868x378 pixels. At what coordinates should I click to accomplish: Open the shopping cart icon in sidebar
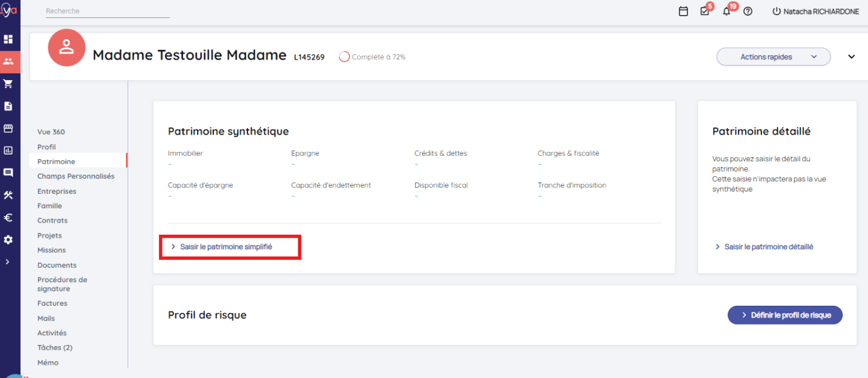click(8, 84)
